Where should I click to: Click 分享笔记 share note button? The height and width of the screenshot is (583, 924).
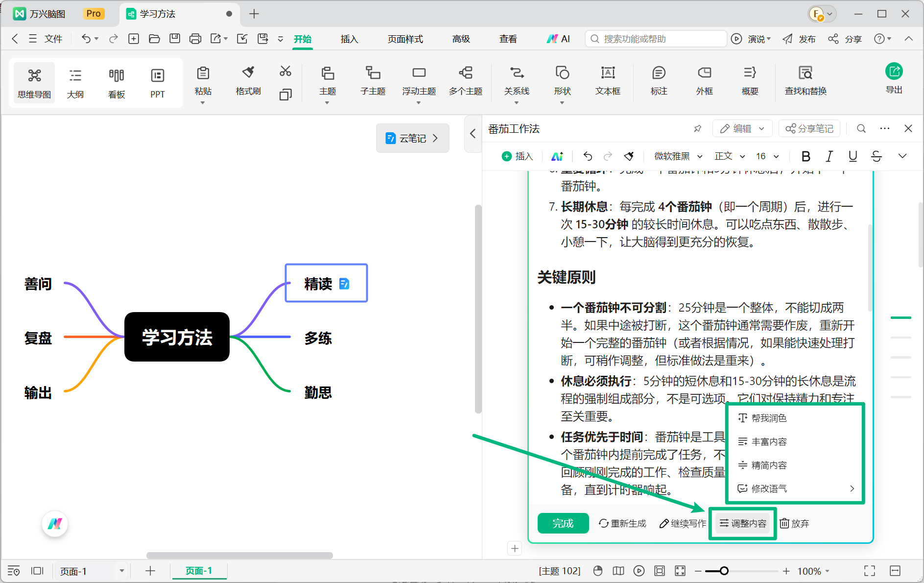pos(809,128)
